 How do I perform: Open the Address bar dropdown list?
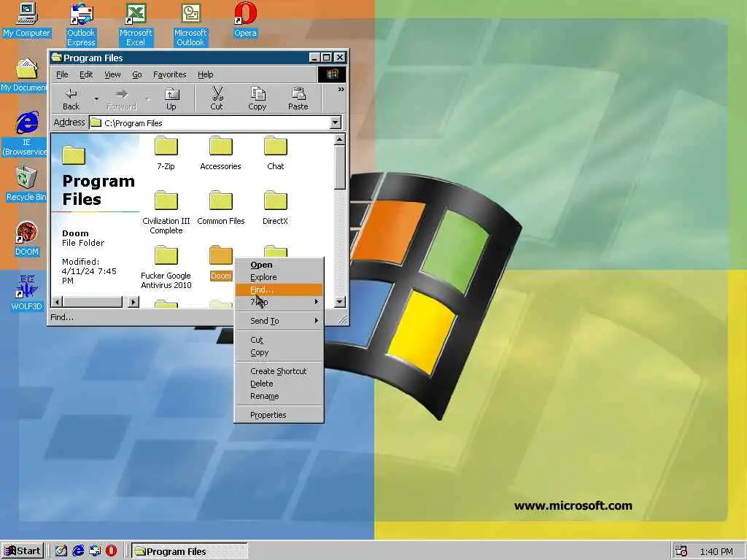tap(336, 122)
